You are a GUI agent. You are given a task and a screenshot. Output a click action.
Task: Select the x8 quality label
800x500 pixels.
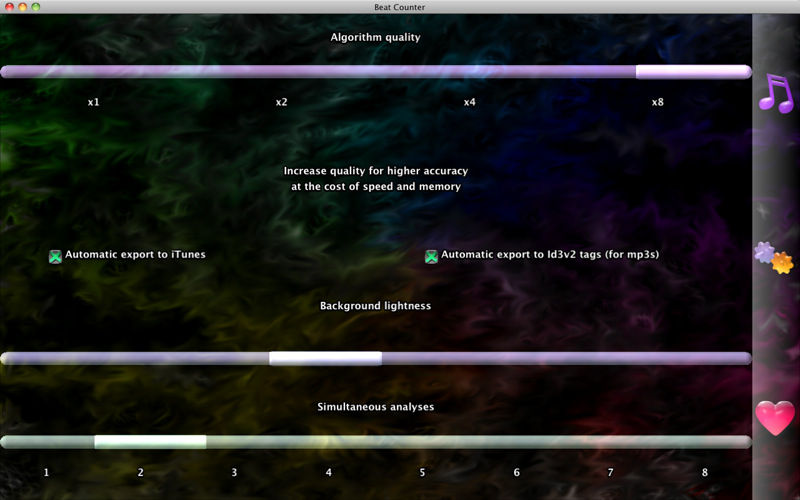click(658, 102)
